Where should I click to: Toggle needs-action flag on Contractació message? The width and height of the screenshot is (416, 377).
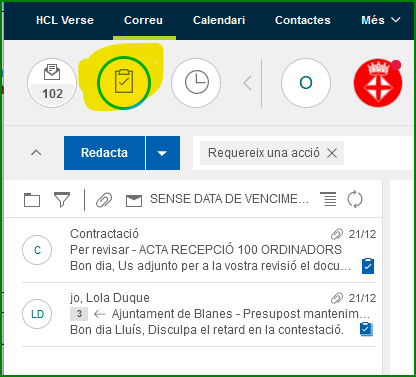pyautogui.click(x=368, y=266)
